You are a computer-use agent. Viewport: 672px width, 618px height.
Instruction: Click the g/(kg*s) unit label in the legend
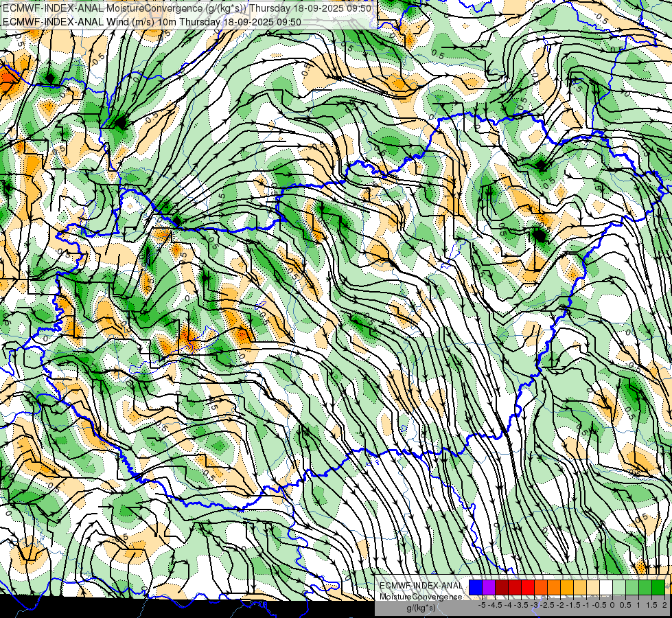421,608
